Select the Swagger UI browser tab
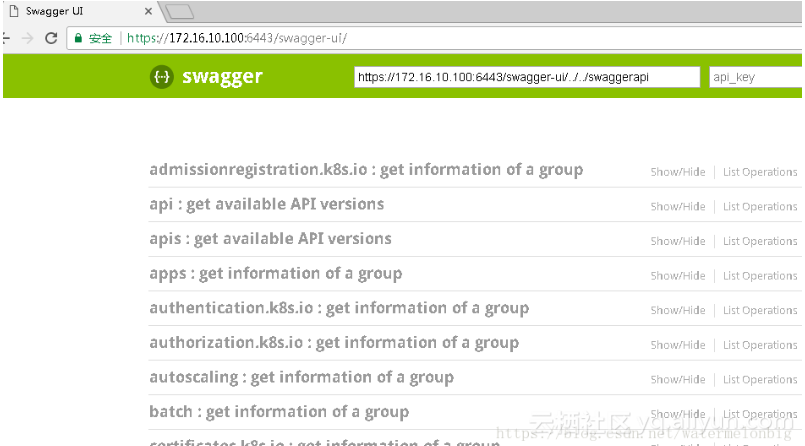The height and width of the screenshot is (446, 805). (x=82, y=11)
